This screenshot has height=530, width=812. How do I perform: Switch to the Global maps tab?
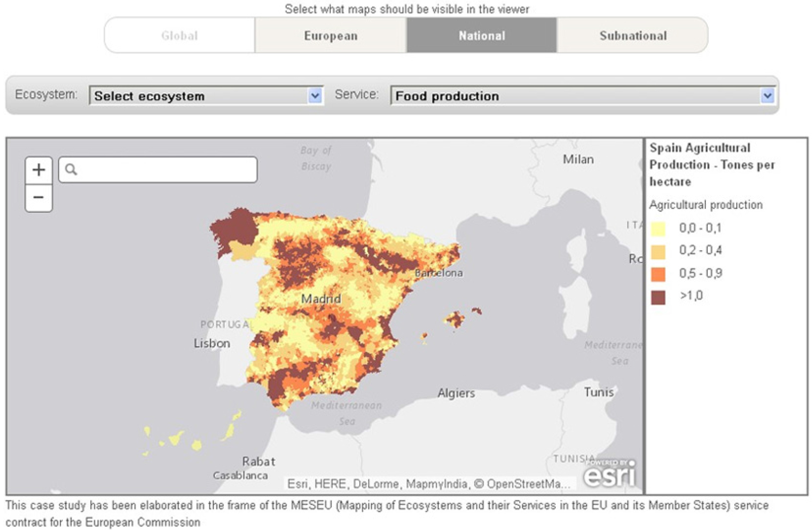pyautogui.click(x=180, y=36)
